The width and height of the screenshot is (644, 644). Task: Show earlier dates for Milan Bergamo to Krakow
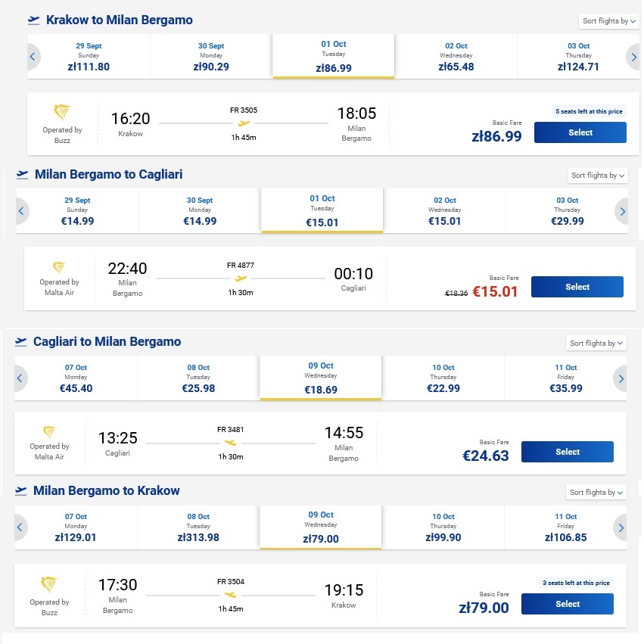20,527
